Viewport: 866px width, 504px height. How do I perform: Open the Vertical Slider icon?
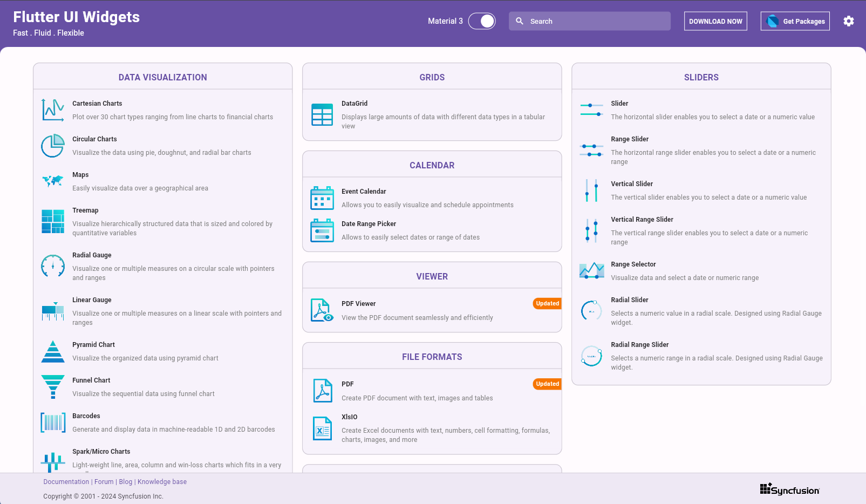tap(591, 190)
